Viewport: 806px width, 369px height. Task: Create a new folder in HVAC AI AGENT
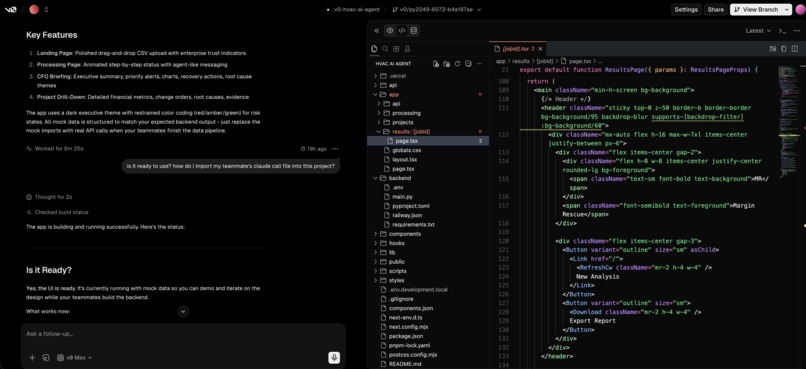[x=447, y=64]
